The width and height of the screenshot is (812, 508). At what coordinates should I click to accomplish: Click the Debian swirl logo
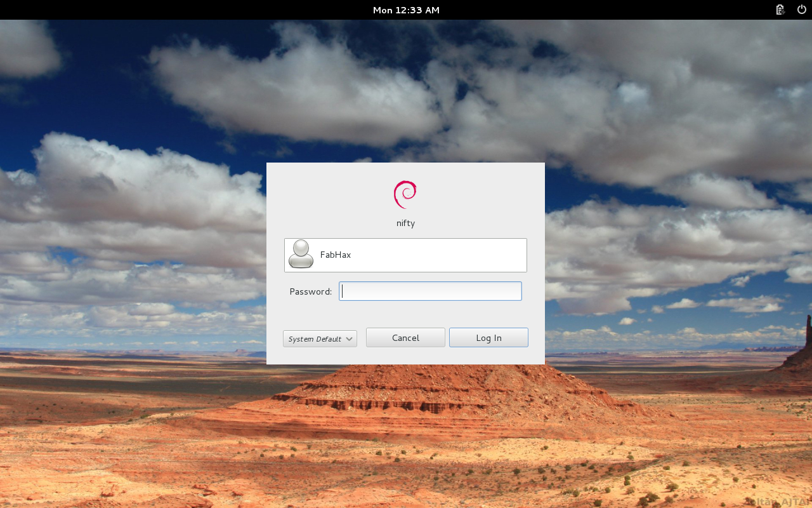(x=405, y=194)
